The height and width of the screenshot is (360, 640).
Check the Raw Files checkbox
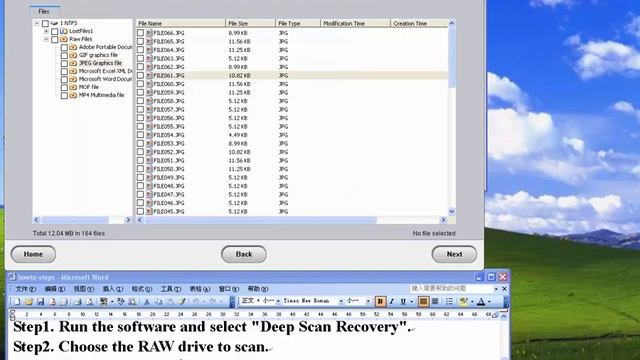(x=55, y=40)
